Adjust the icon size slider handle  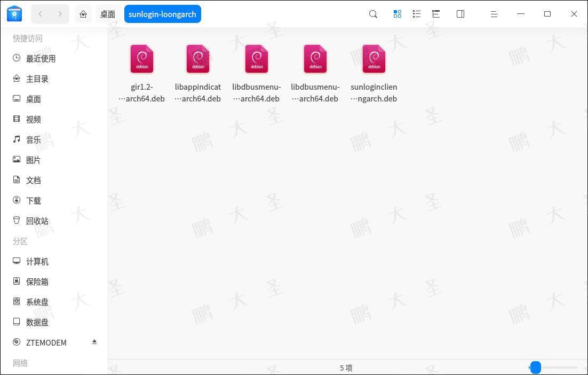coord(536,368)
